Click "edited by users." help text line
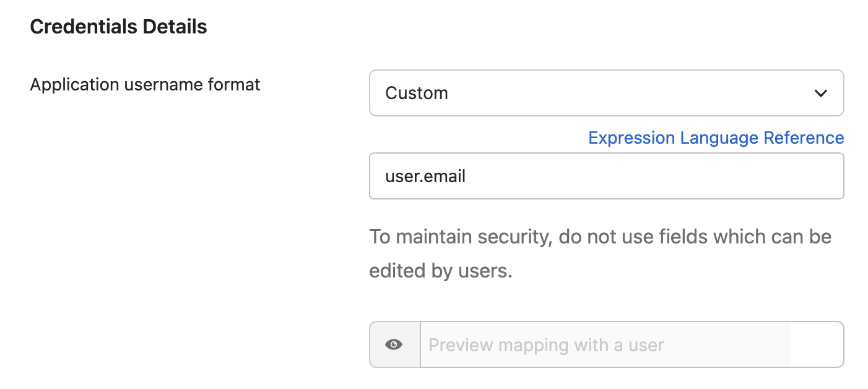Screen dimensions: 868x389 click(x=441, y=271)
